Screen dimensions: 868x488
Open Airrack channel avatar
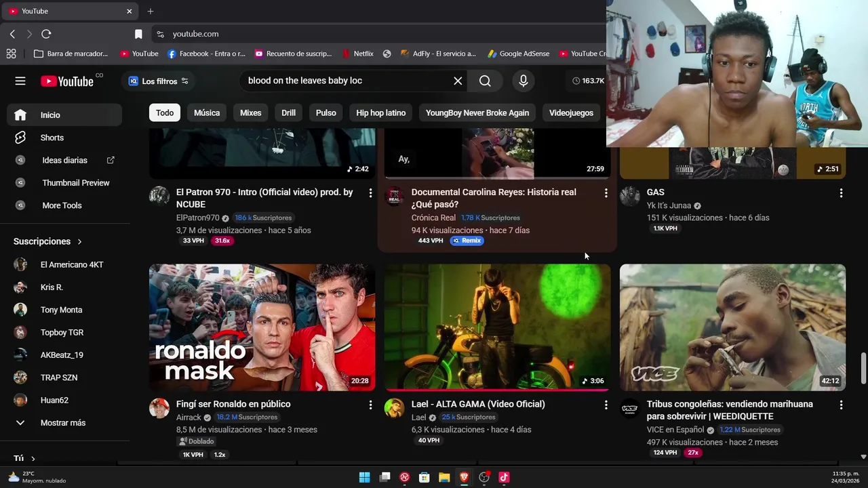[159, 408]
